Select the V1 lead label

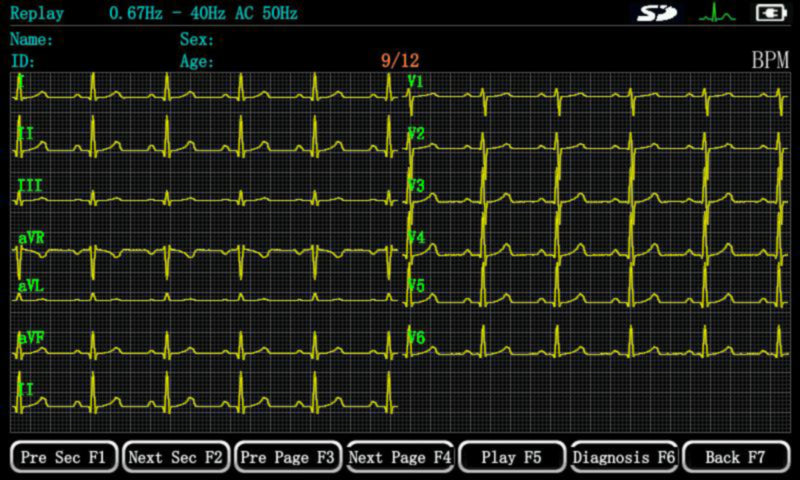pos(415,81)
